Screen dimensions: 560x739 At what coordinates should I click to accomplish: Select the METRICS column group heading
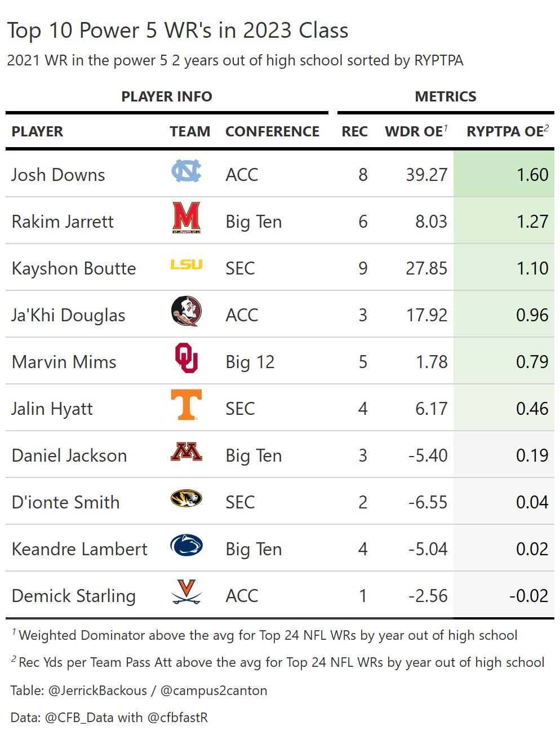pos(446,96)
